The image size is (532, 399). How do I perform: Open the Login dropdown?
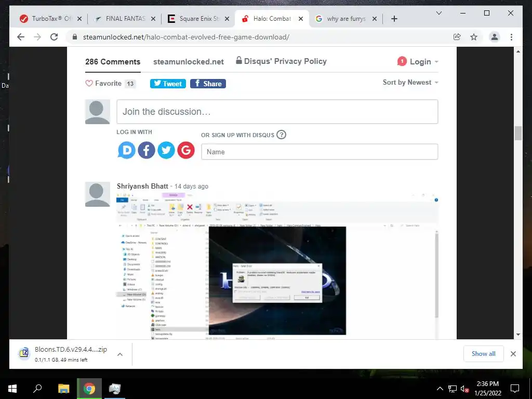(424, 62)
